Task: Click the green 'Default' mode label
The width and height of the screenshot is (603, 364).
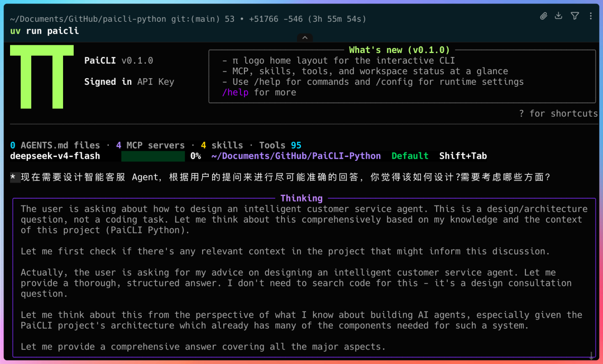Action: click(x=410, y=156)
